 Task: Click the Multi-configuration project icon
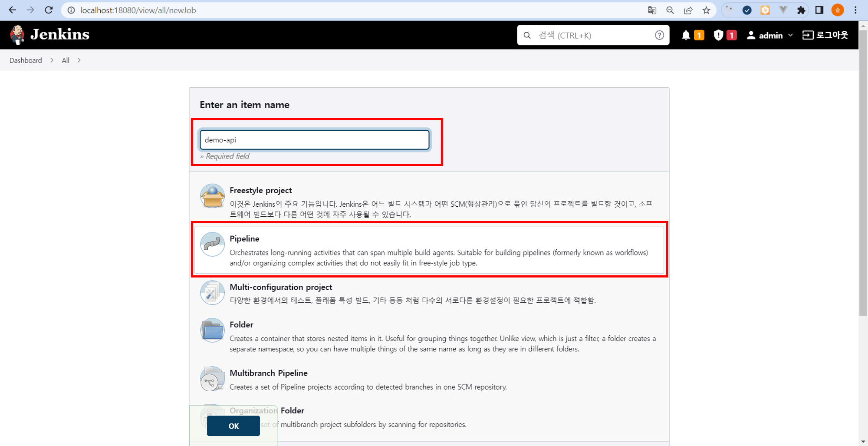coord(212,292)
